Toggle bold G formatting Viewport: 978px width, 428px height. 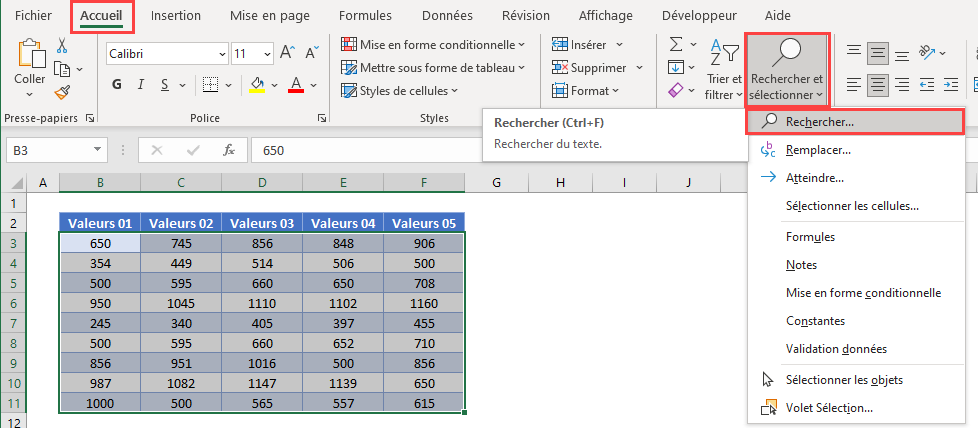117,85
